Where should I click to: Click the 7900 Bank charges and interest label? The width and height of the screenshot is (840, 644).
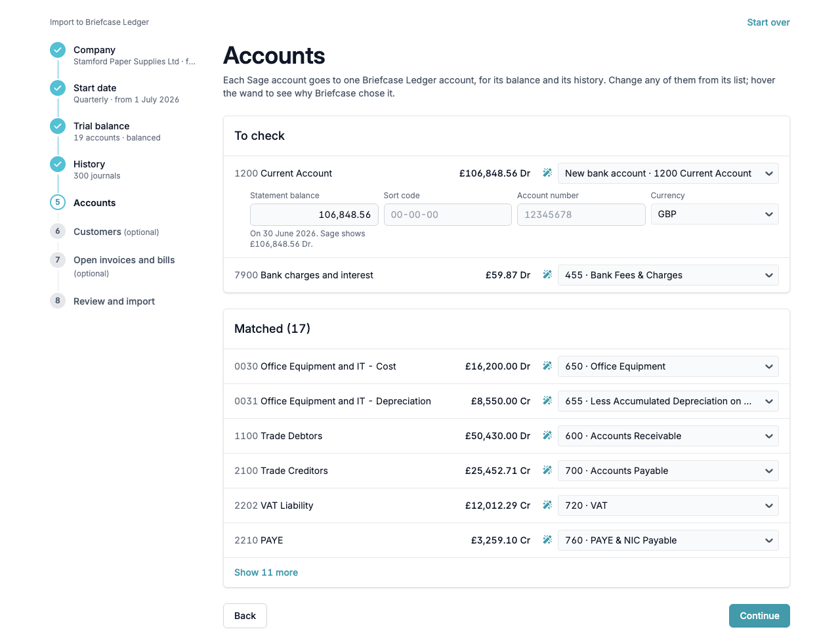coord(304,275)
